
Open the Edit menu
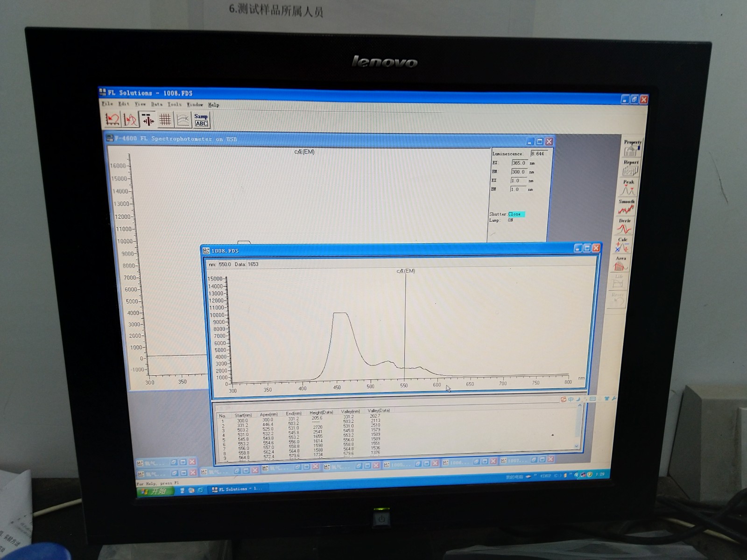pyautogui.click(x=124, y=104)
